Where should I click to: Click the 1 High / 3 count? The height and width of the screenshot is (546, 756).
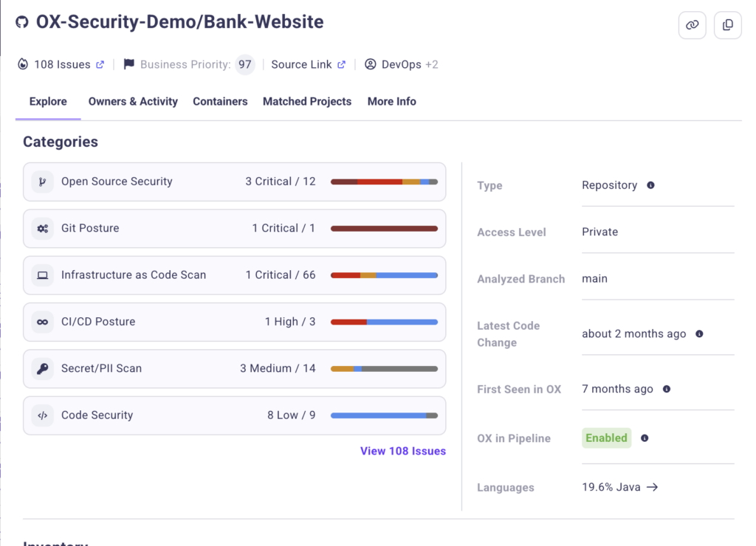pyautogui.click(x=289, y=322)
